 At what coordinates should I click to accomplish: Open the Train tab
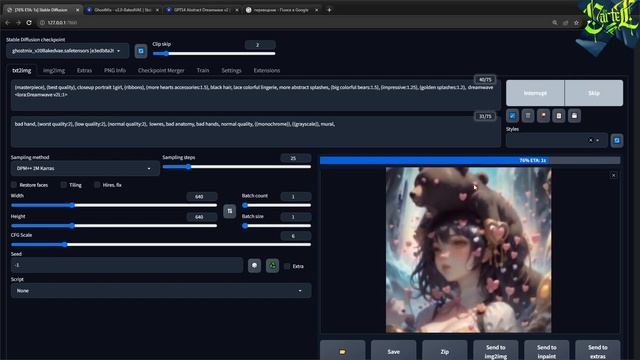(x=202, y=70)
